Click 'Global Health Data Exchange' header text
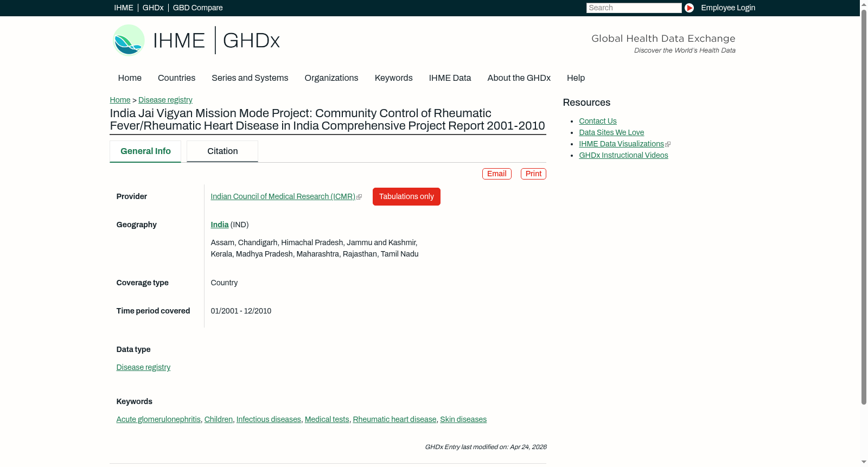The height and width of the screenshot is (467, 868). (663, 39)
